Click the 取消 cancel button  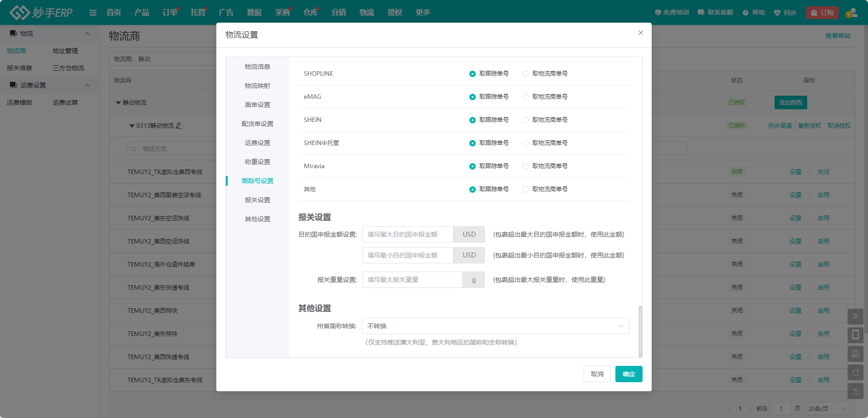click(x=597, y=374)
